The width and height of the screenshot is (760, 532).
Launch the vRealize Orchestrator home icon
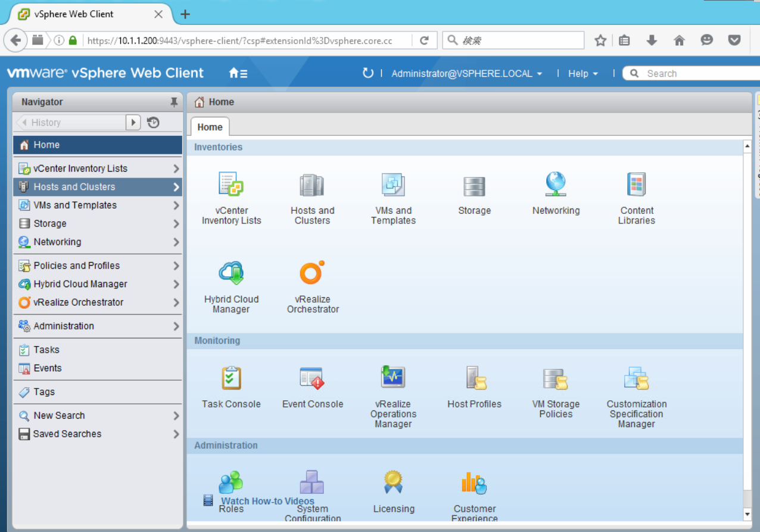pos(312,273)
